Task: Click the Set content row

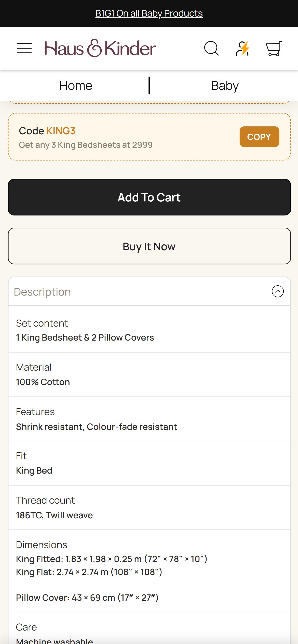Action: coord(149,330)
